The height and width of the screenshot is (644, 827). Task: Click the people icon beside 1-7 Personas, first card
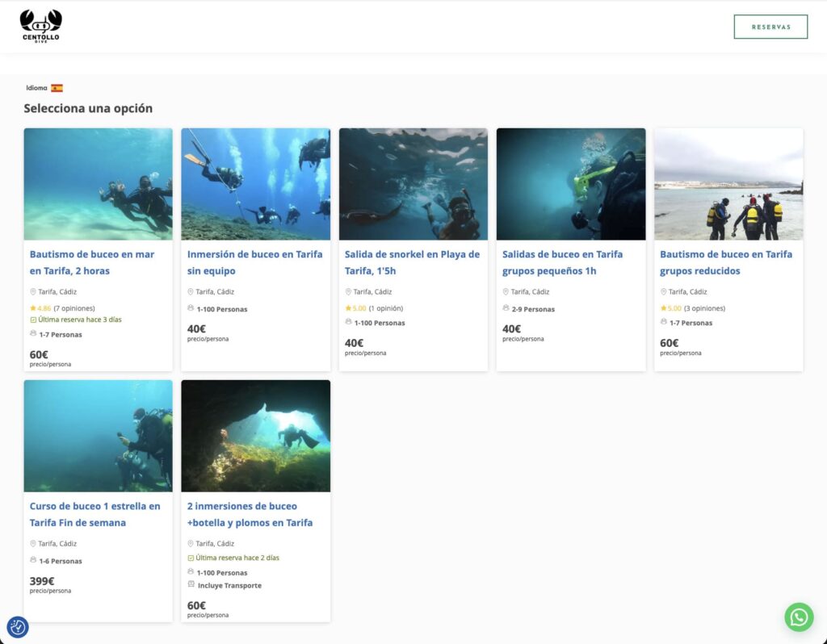(33, 333)
